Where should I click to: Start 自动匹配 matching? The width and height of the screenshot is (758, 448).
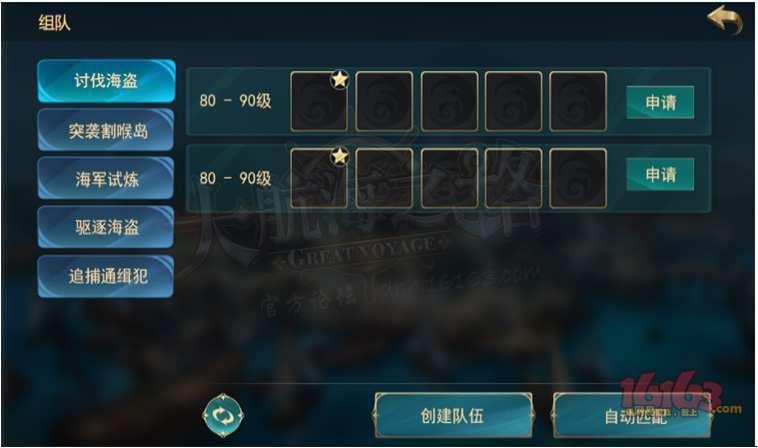pos(632,416)
